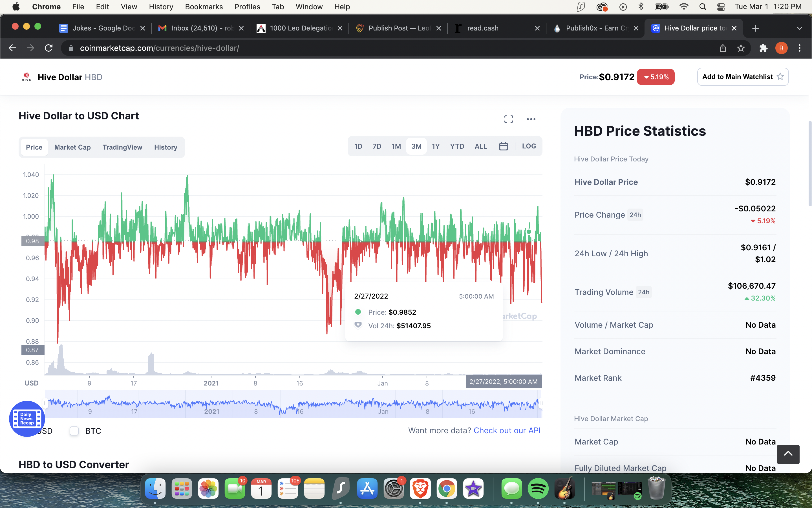Click the right handle of the chart range navigator

tap(541, 403)
